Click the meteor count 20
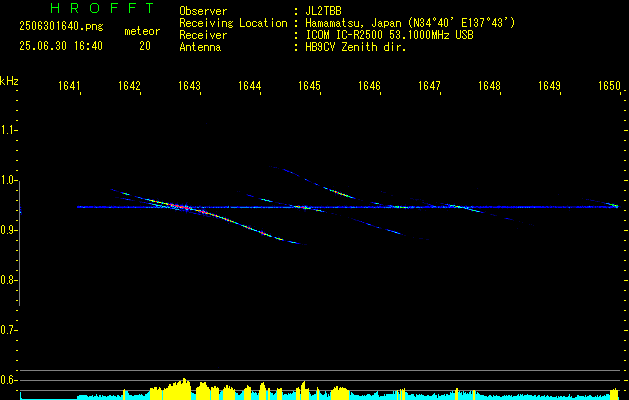The image size is (629, 400). tap(145, 46)
